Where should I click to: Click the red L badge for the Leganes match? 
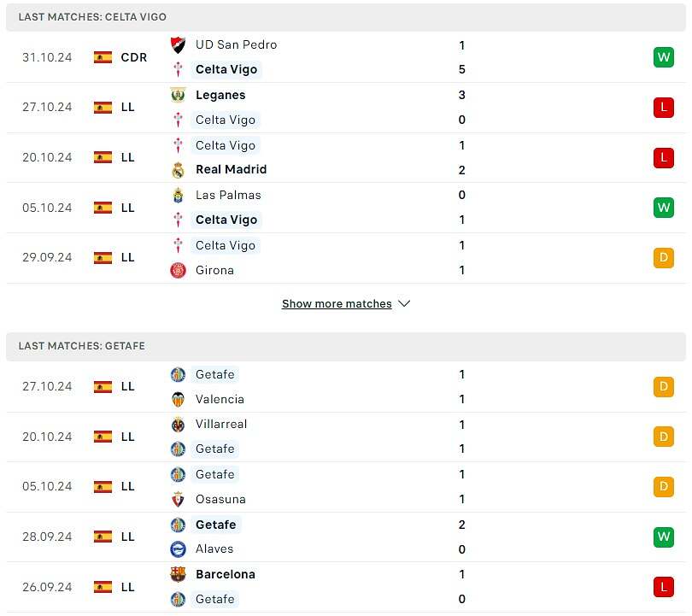pyautogui.click(x=663, y=108)
